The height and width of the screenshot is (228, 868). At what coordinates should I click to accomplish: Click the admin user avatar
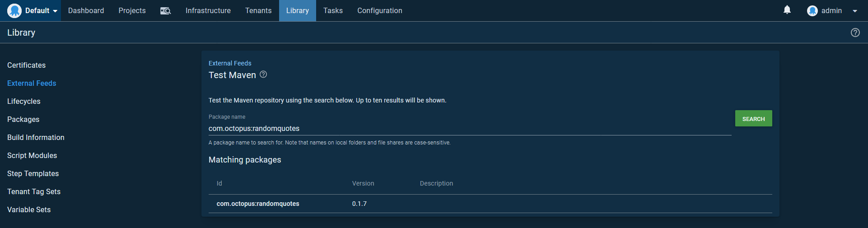pos(812,11)
